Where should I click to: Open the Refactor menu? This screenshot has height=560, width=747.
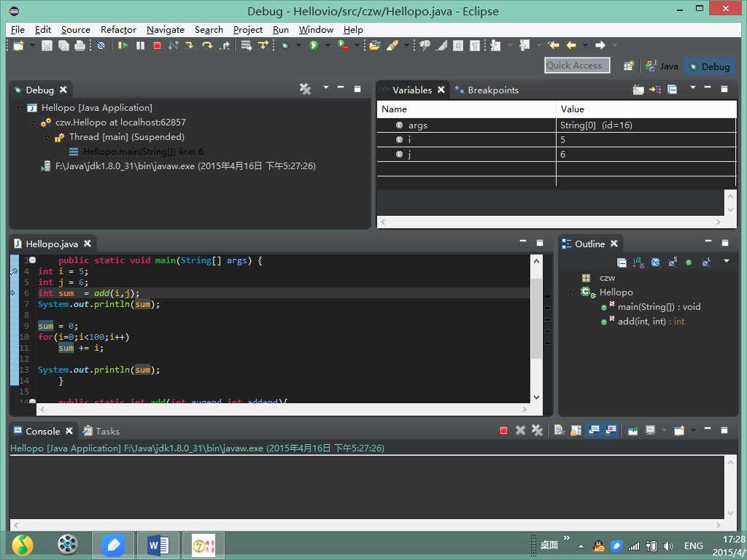(x=118, y=30)
